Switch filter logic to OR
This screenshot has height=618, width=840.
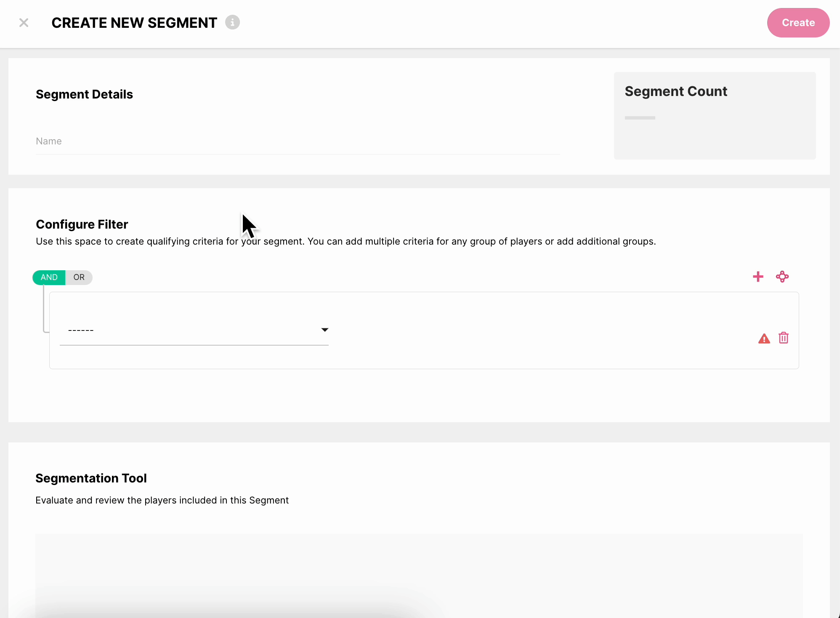point(79,277)
